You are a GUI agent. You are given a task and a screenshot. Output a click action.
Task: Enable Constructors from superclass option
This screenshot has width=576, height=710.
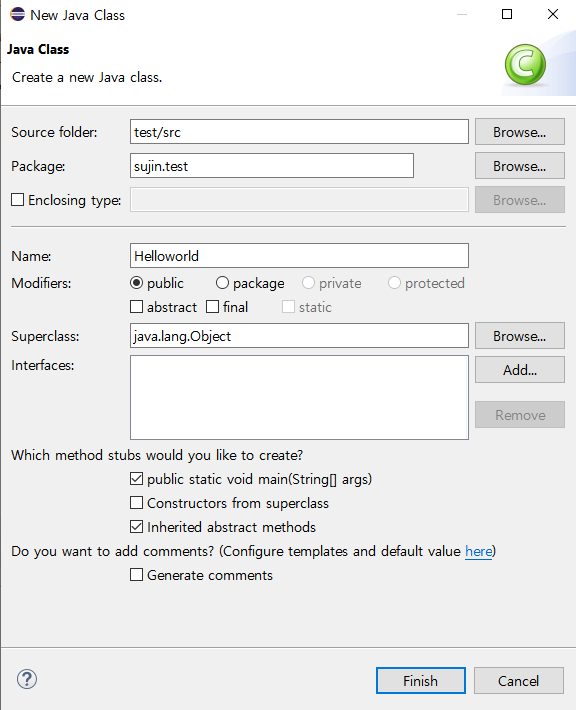click(136, 503)
